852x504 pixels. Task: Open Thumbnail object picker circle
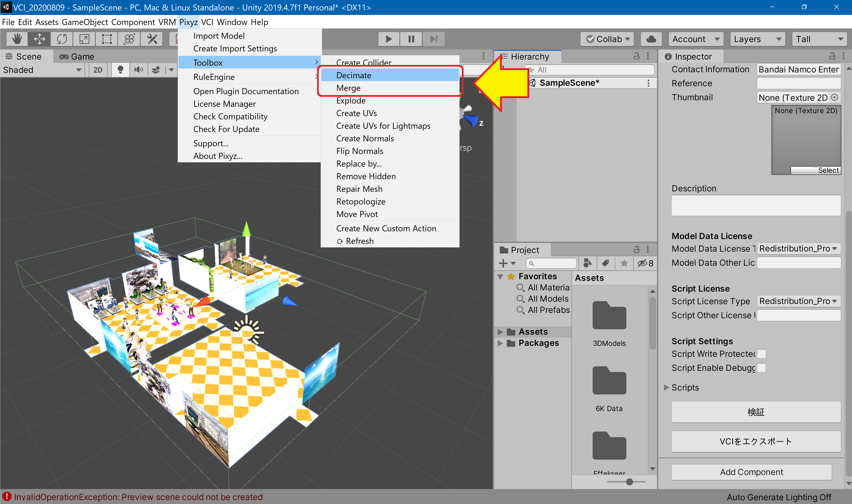click(834, 97)
